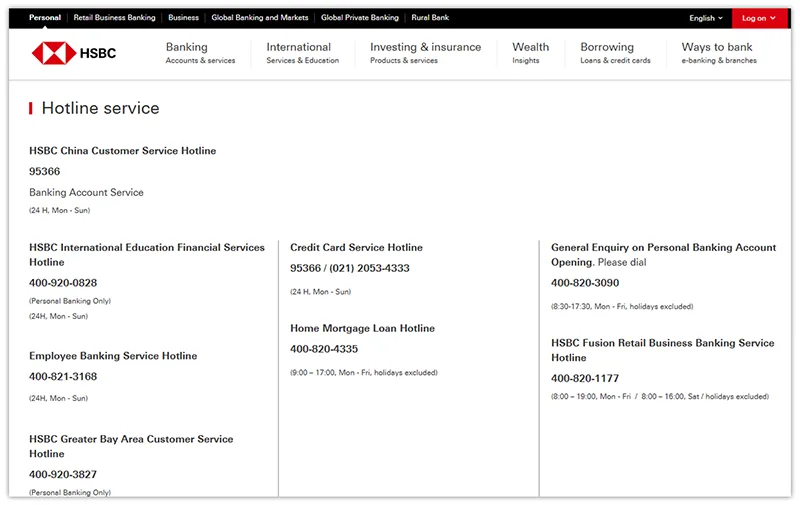
Task: Click phone number 400-820-1177
Action: pyautogui.click(x=585, y=378)
